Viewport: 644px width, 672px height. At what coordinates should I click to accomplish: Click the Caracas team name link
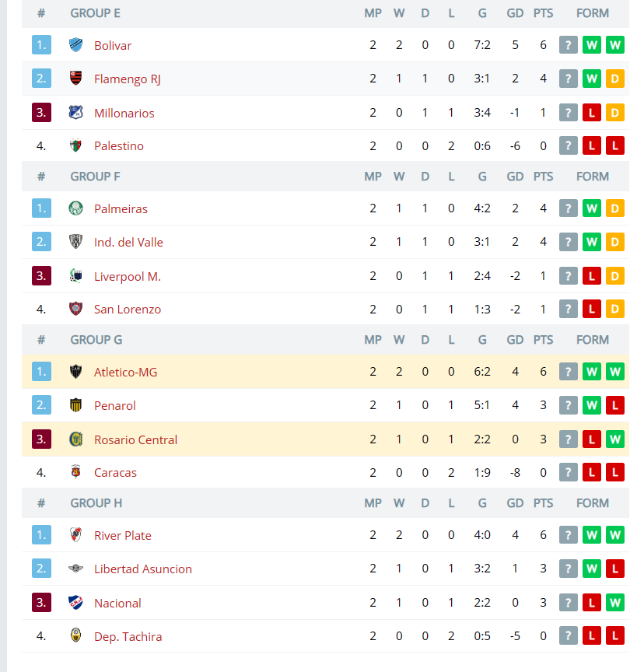coord(115,473)
